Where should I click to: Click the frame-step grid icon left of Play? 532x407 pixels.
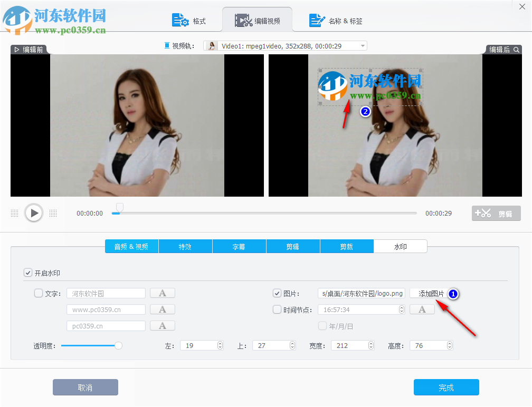coord(14,213)
